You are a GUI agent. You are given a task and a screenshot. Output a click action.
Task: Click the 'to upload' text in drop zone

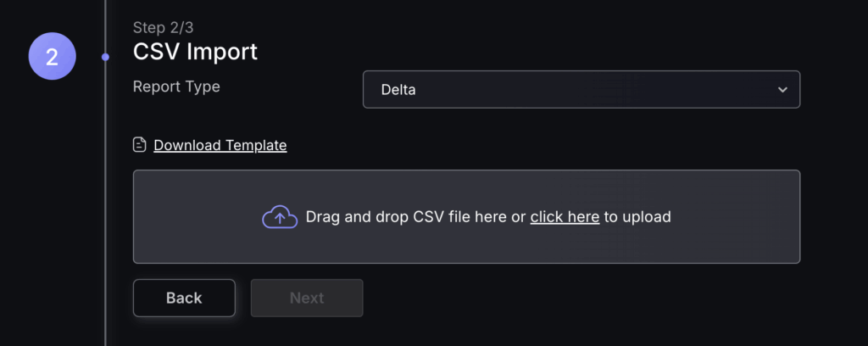637,217
